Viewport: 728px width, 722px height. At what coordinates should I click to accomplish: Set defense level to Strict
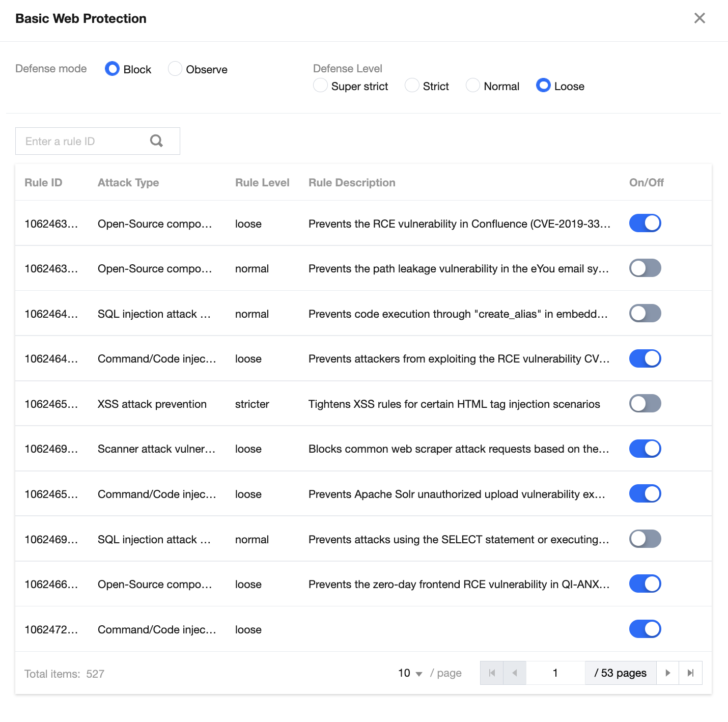[412, 86]
